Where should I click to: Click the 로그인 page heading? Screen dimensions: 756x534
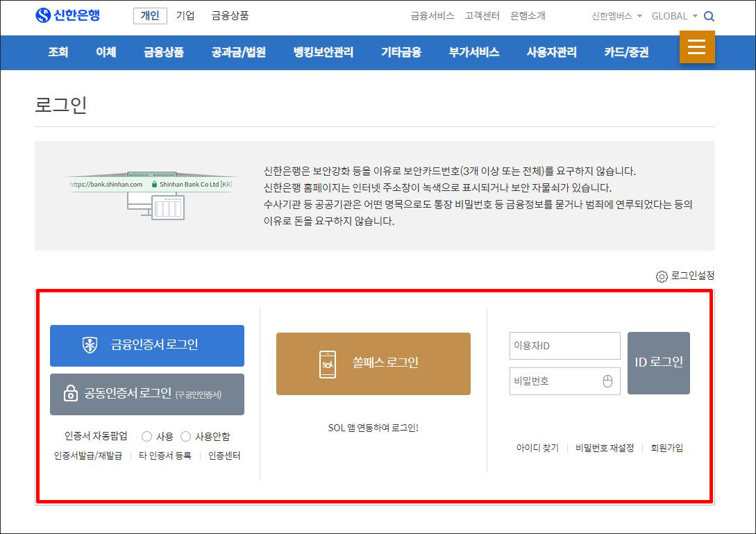tap(61, 105)
